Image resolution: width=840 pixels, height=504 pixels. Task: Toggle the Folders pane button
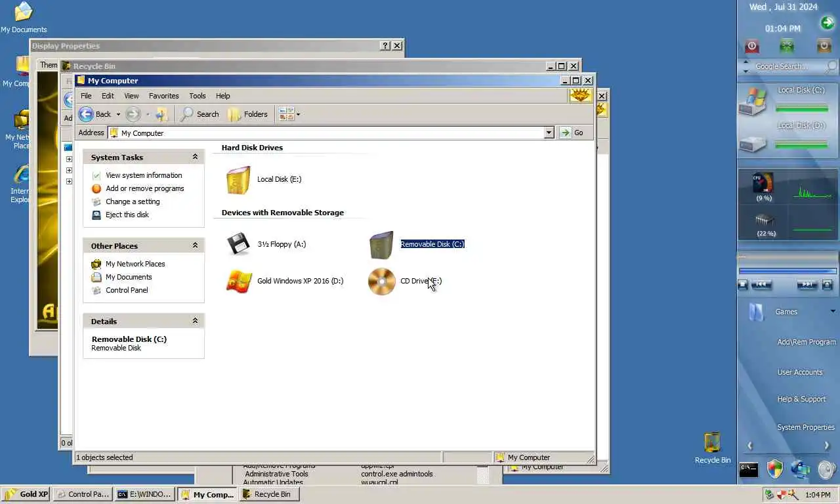(x=248, y=114)
